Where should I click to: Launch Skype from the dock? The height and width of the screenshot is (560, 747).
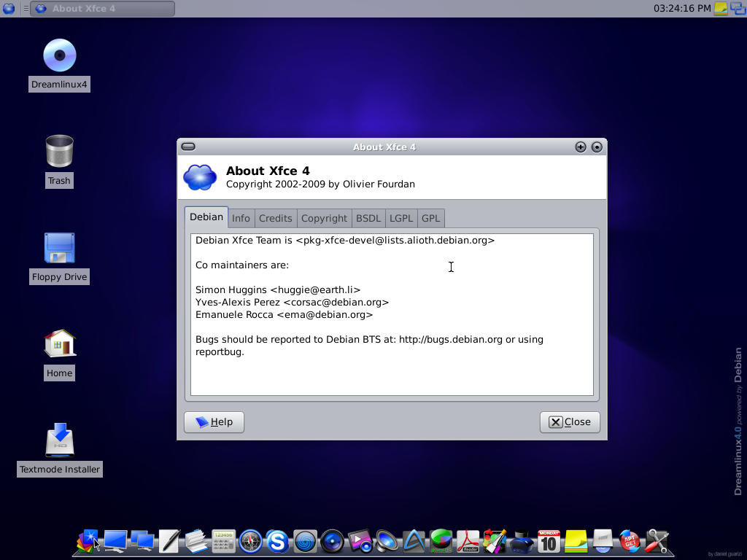coord(277,542)
